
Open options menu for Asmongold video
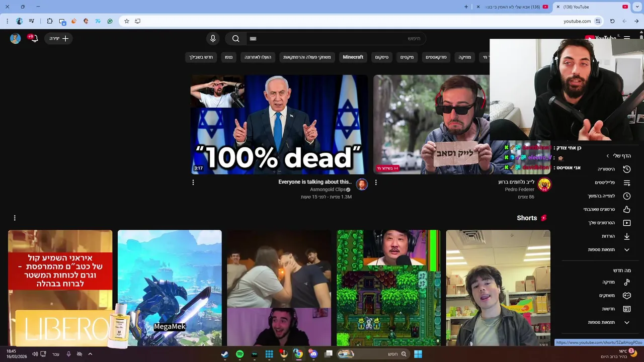tap(193, 183)
